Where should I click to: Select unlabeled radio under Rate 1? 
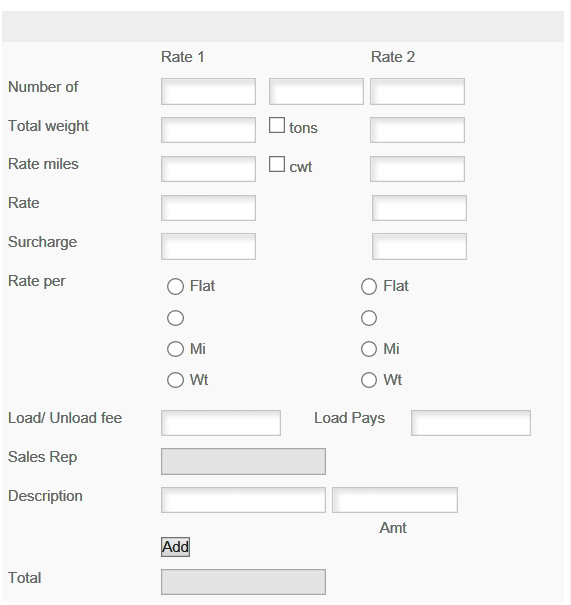click(x=175, y=318)
